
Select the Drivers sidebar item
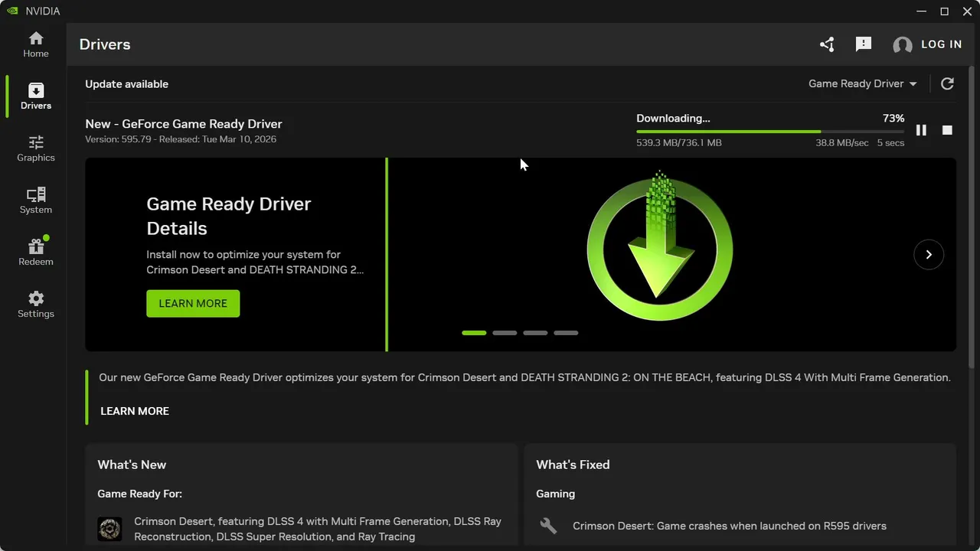[x=35, y=96]
